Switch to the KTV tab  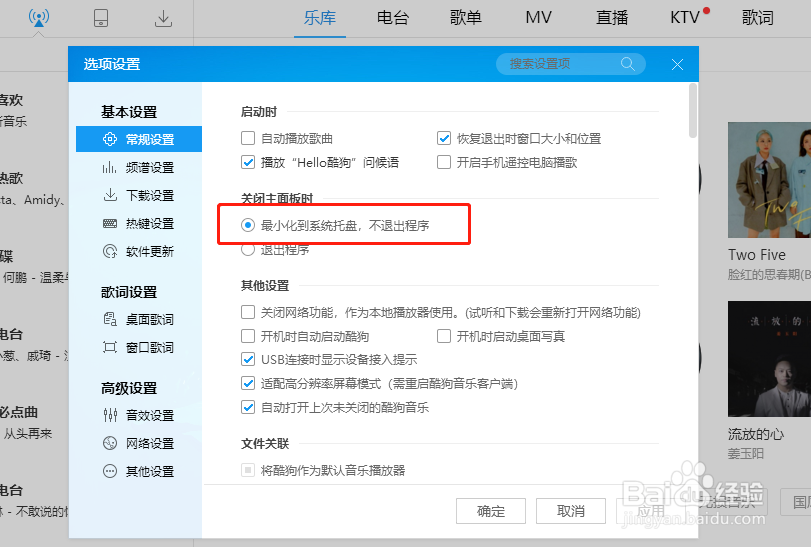pos(685,18)
